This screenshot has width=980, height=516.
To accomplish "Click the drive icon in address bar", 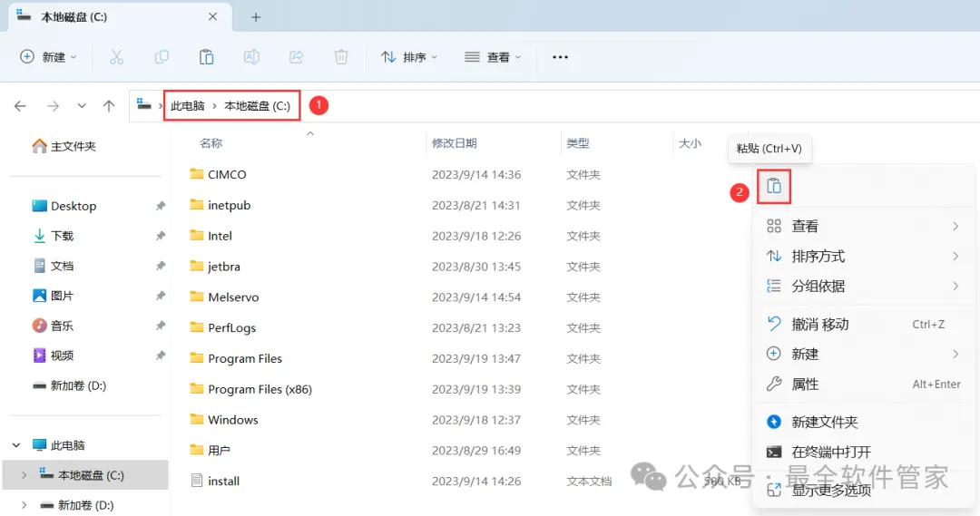I will point(143,104).
